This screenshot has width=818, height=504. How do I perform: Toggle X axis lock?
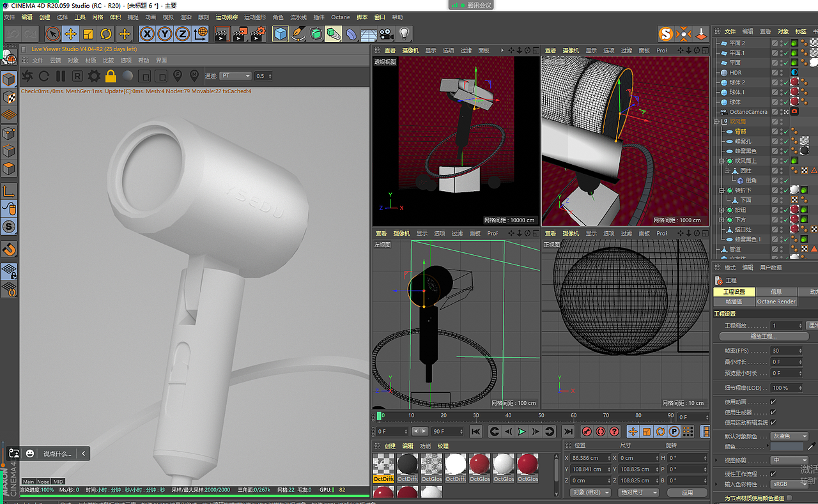tap(148, 34)
